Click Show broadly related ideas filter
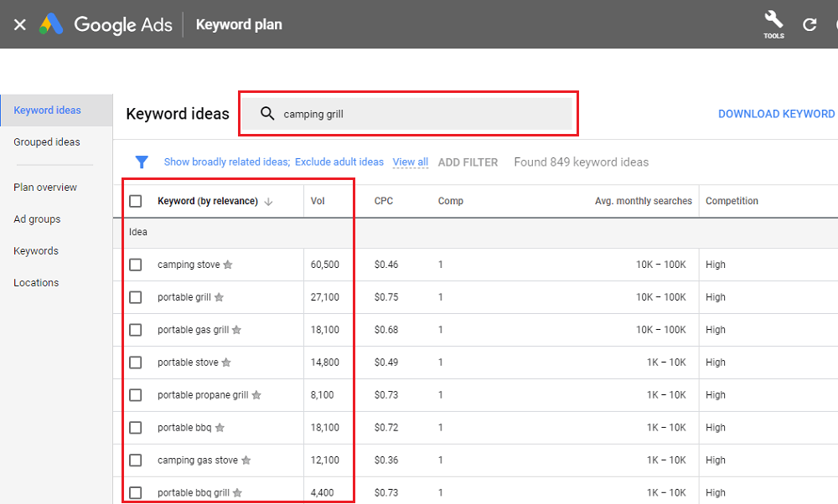Viewport: 838px width, 504px height. 227,162
